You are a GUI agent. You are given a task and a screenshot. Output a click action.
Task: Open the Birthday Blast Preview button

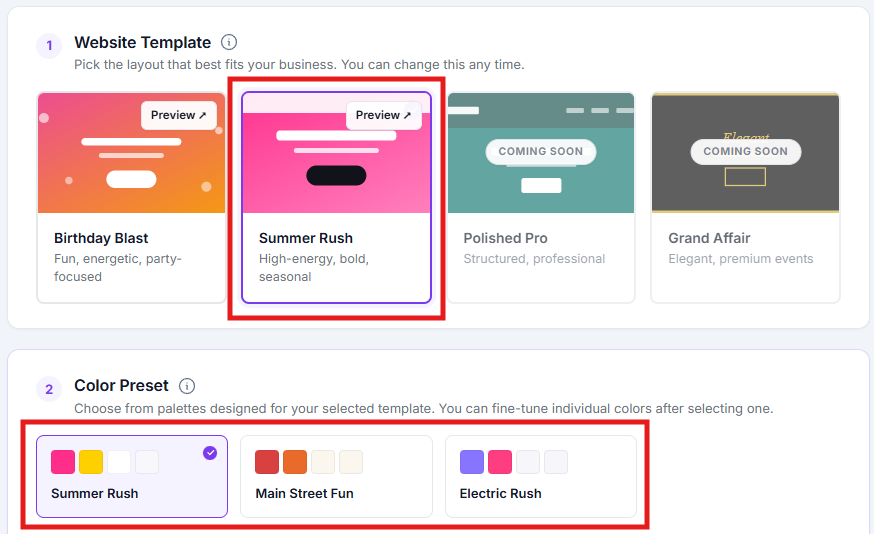178,115
